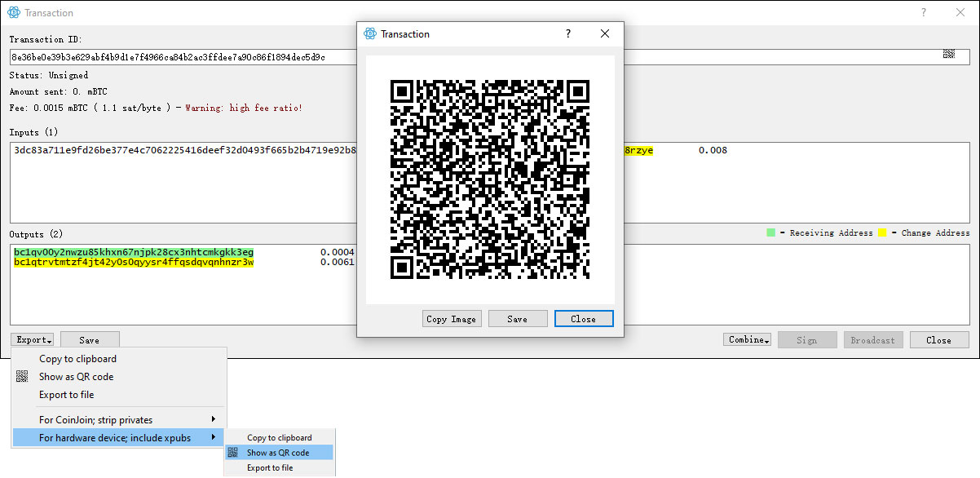Close the QR code dialog with X
Screen dimensions: 980x478
pos(605,34)
